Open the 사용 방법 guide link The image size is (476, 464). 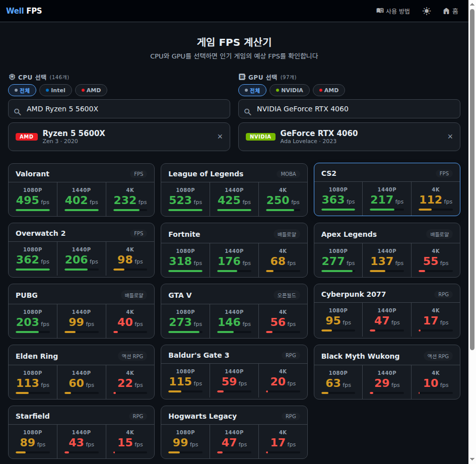click(x=393, y=11)
